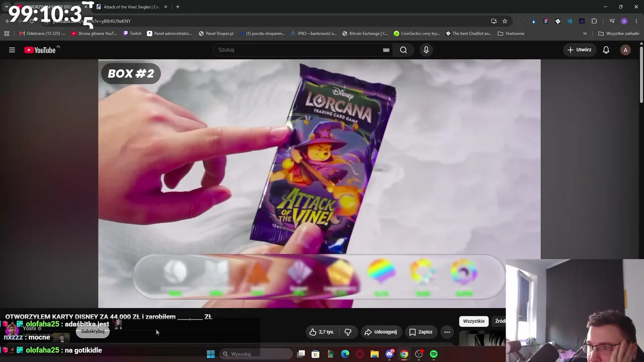Open the Chrome apps grid shortcut
Screen dimensions: 644x362
point(7,34)
